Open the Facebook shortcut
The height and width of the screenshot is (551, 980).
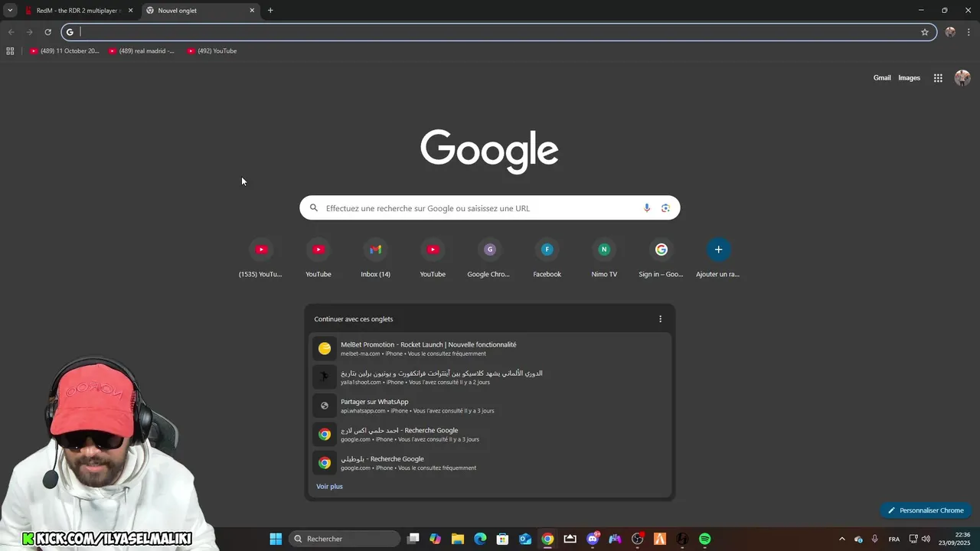click(547, 259)
